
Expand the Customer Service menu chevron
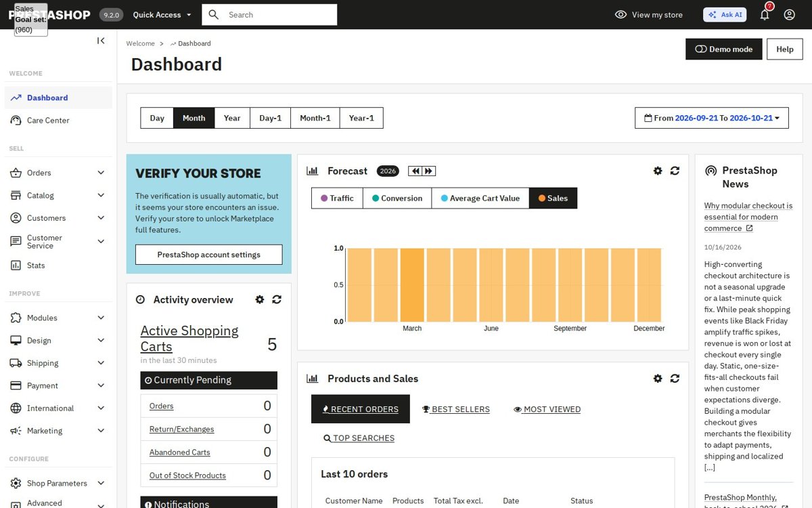pos(101,241)
